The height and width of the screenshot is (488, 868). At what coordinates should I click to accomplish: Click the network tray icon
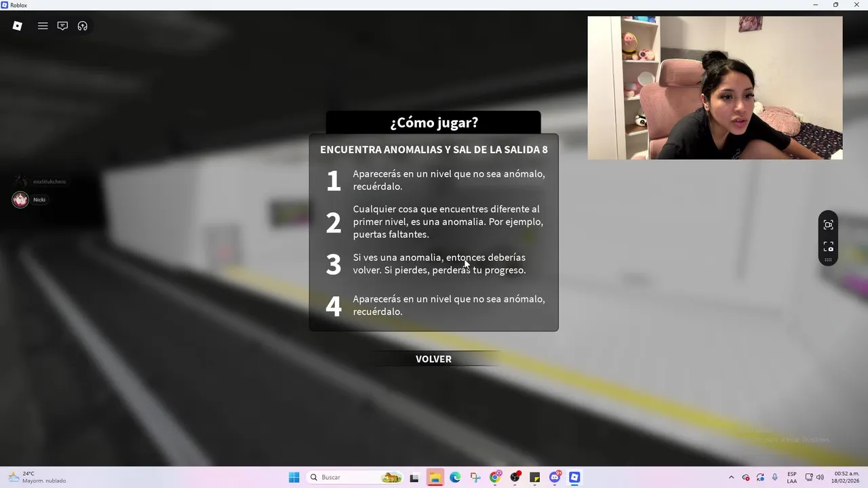[x=809, y=477]
